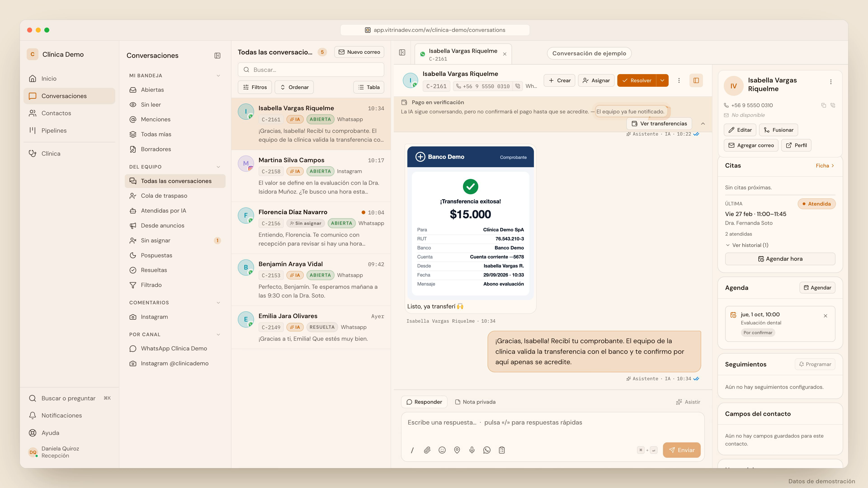This screenshot has height=488, width=868.
Task: Open the Ordenar sort dropdown
Action: 294,87
